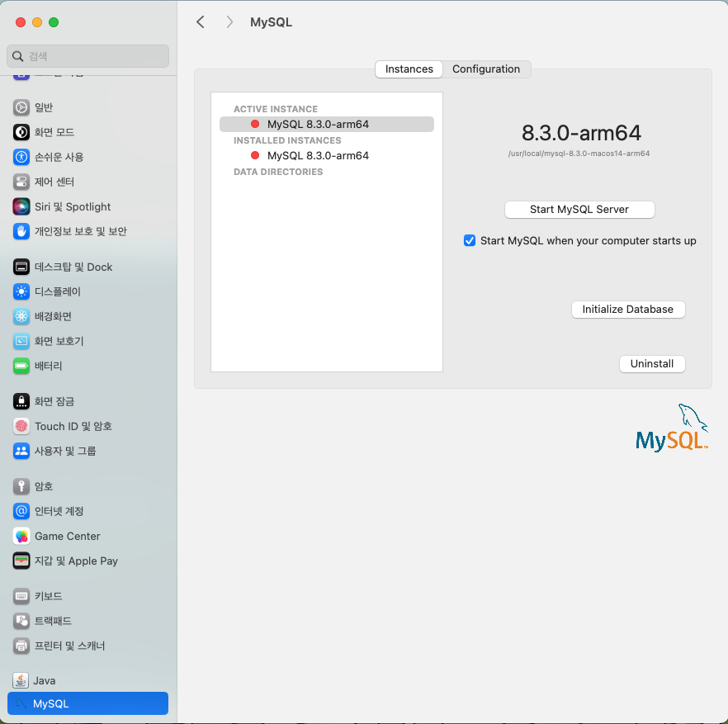This screenshot has width=728, height=724.
Task: Open 화면 보호기 screensaver icon
Action: pos(21,341)
